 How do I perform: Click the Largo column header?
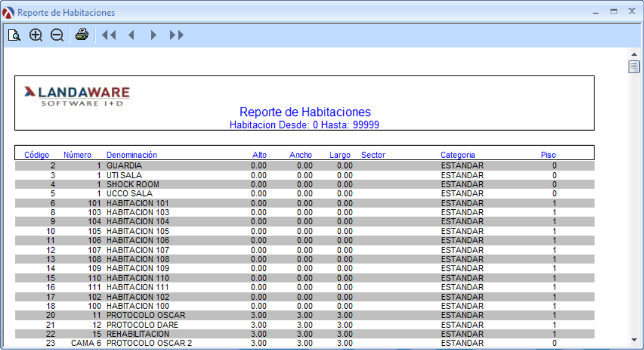point(340,155)
